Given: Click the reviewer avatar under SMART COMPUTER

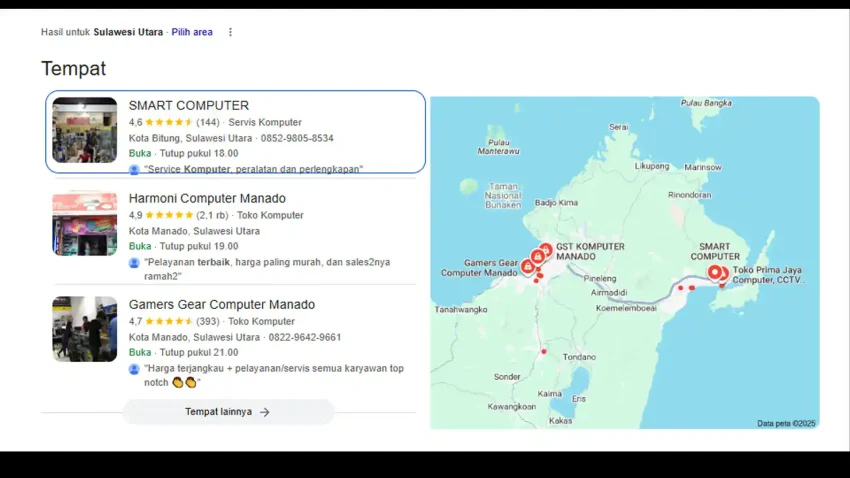Looking at the screenshot, I should 134,170.
